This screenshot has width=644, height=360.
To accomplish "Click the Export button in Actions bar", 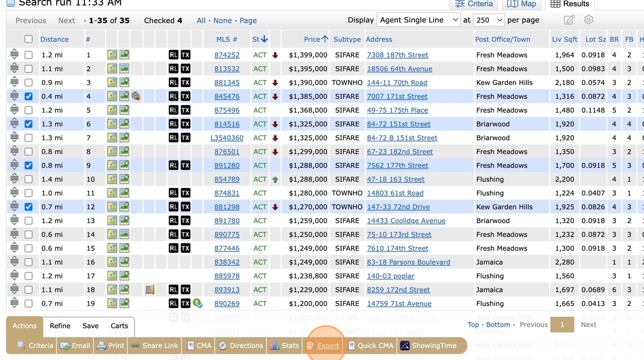I will (323, 346).
